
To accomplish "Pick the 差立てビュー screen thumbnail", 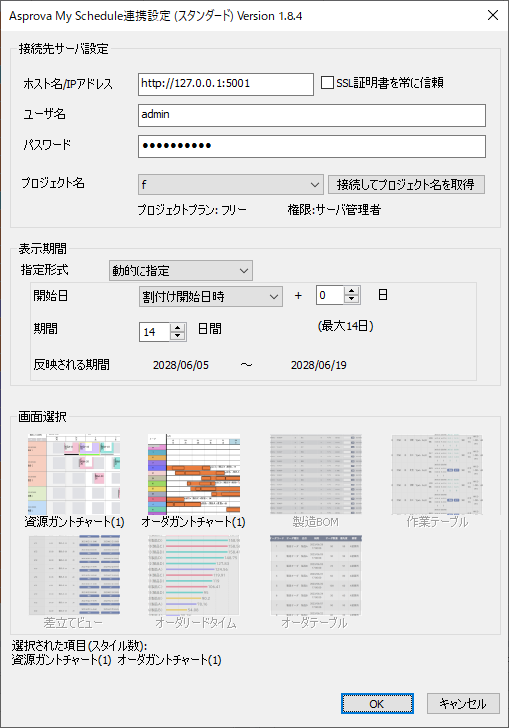I will [74, 575].
